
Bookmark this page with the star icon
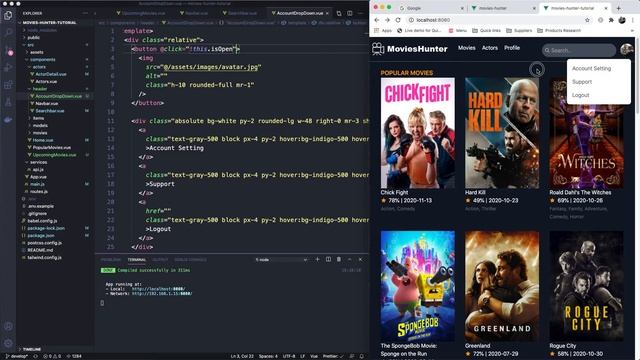[587, 20]
